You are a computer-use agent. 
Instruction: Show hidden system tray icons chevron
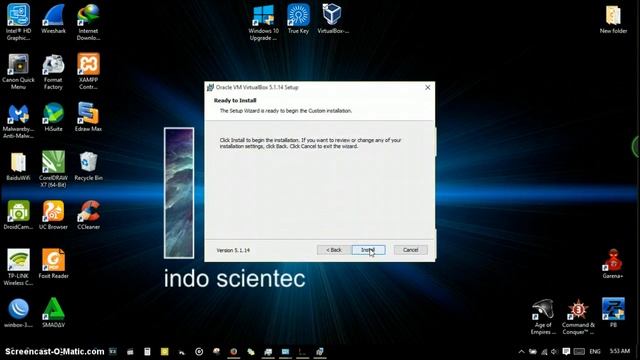click(521, 351)
